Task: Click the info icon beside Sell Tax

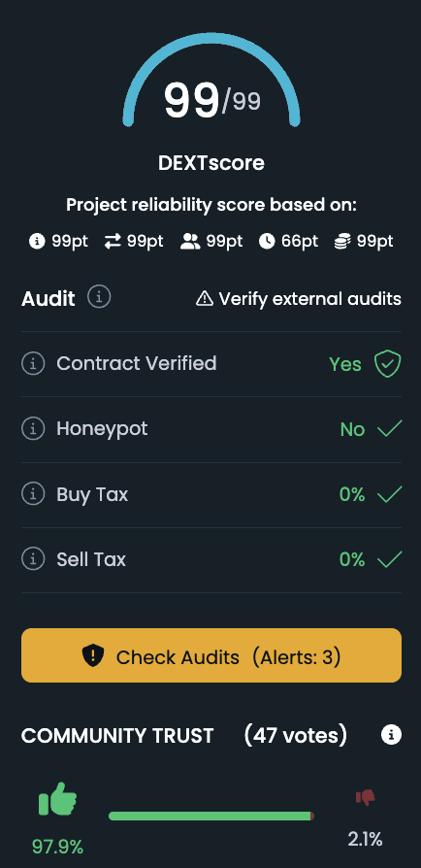Action: tap(33, 559)
